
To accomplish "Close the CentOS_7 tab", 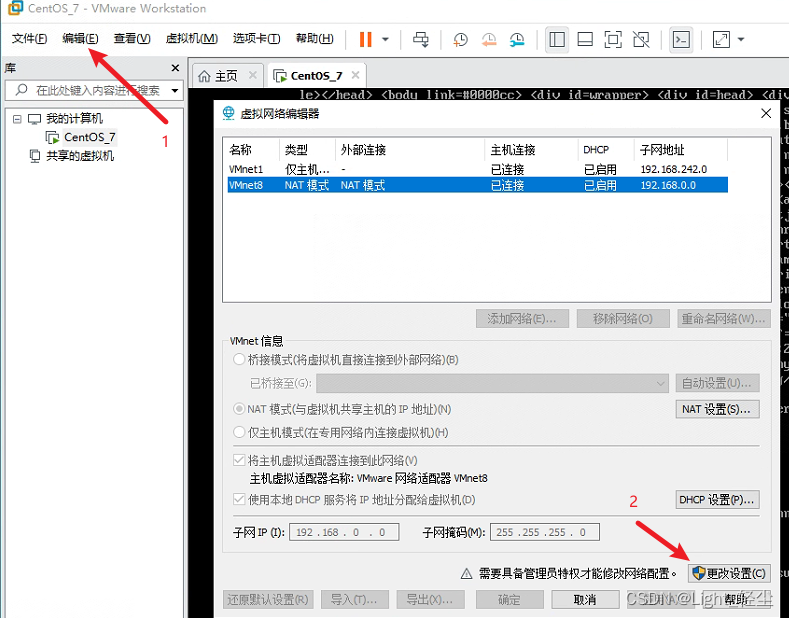I will (355, 75).
